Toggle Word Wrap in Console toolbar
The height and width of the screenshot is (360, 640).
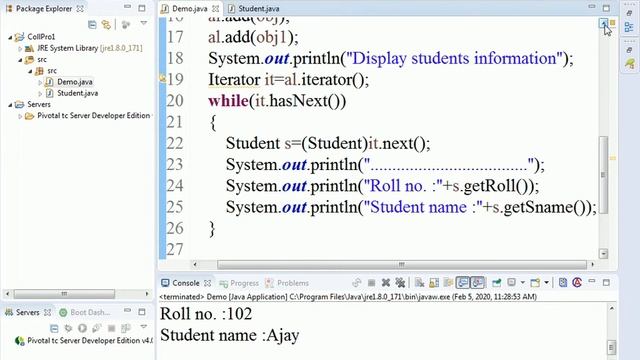click(x=448, y=282)
